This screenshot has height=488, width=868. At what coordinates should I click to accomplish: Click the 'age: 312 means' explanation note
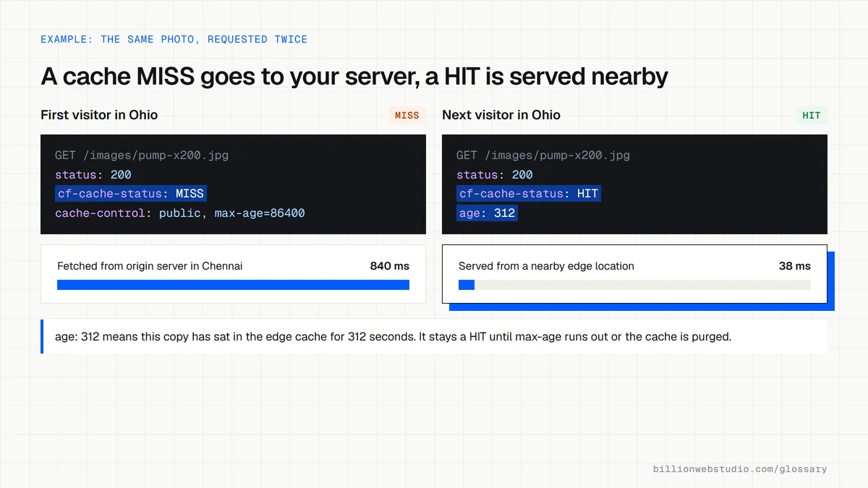click(x=434, y=337)
